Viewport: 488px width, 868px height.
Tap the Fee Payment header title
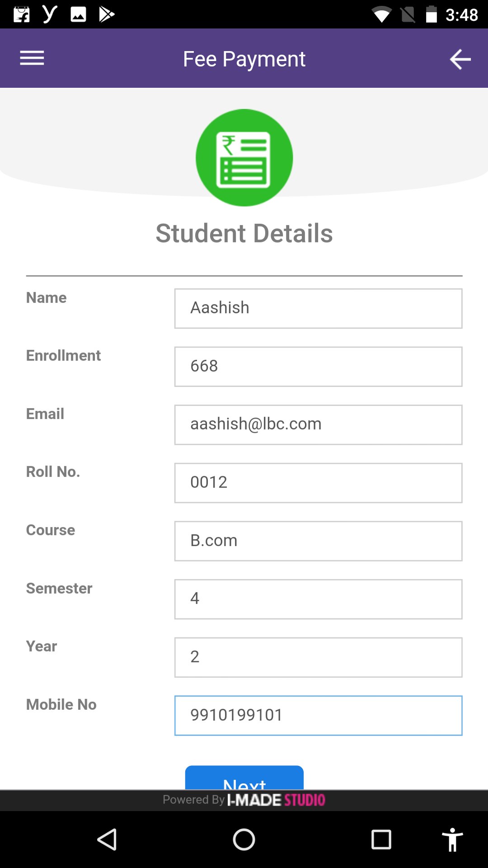[x=244, y=59]
